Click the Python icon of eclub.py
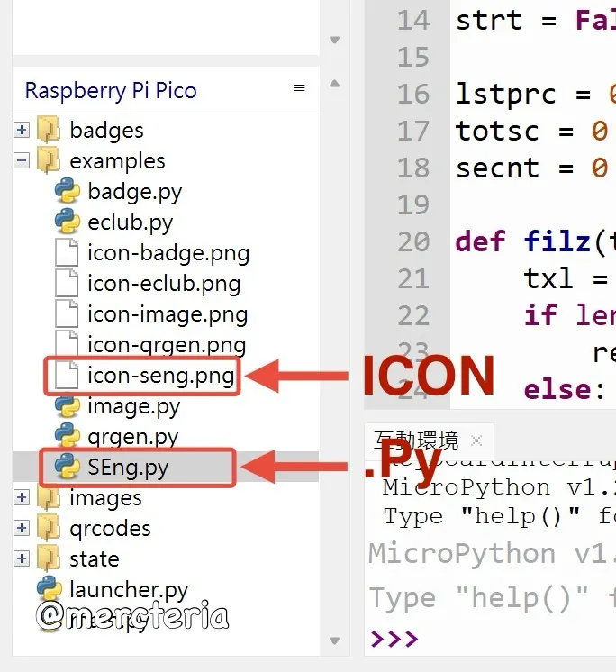Image resolution: width=616 pixels, height=672 pixels. pyautogui.click(x=68, y=222)
